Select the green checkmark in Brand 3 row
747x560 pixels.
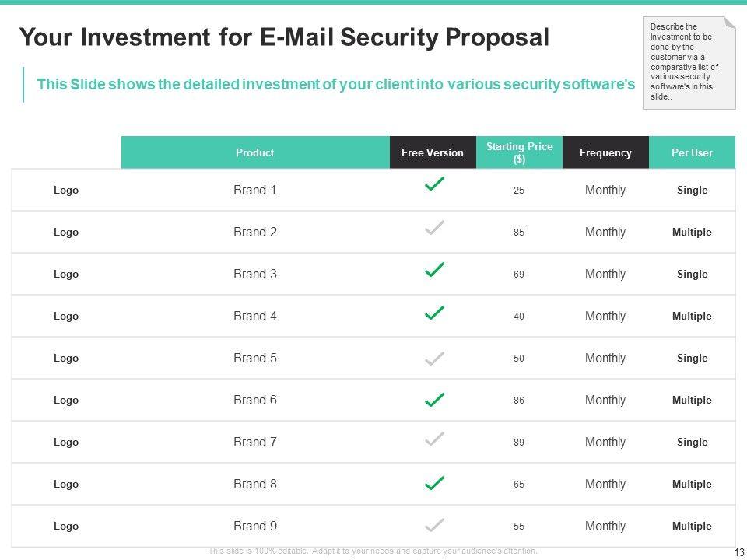coord(434,270)
